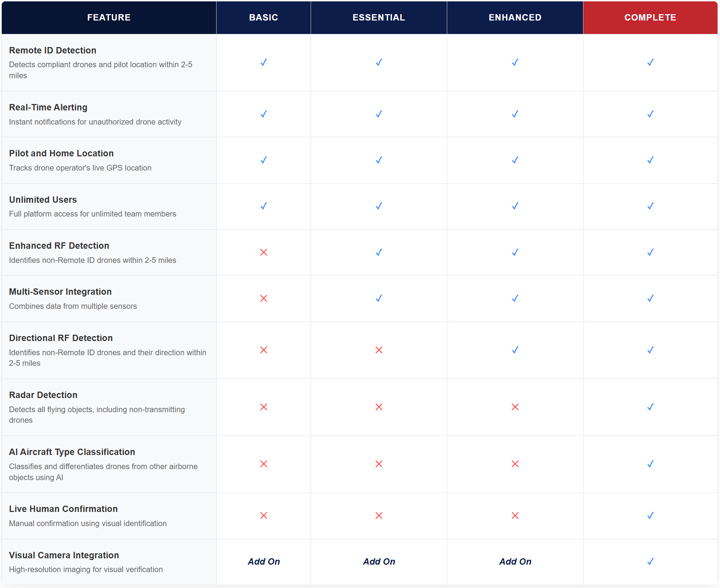Select the COMPLETE plan column header

650,17
